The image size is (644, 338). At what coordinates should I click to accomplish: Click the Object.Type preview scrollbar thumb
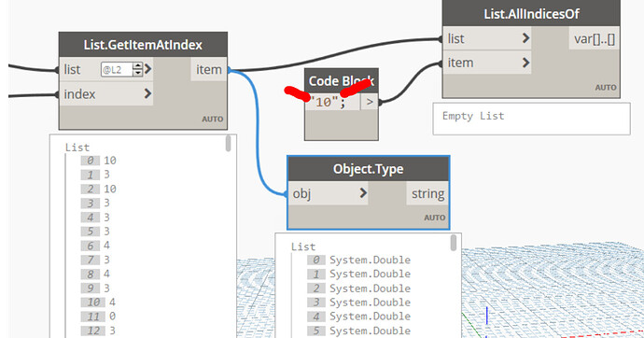tap(454, 243)
